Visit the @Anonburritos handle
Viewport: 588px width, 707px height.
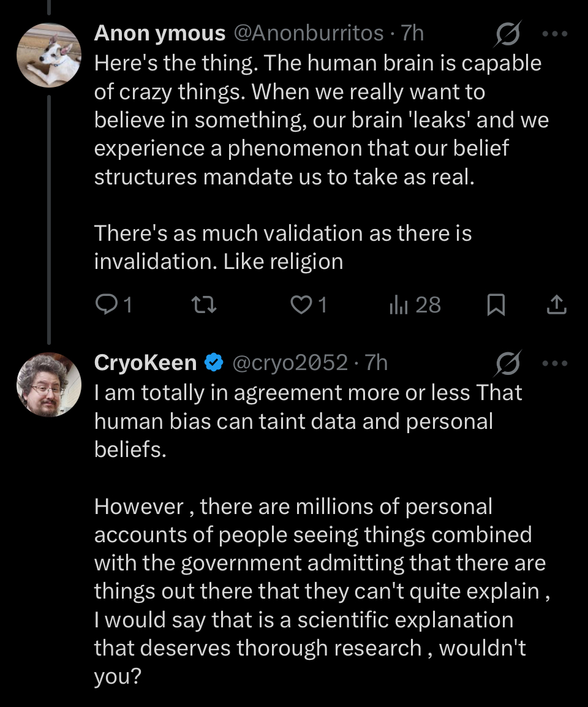point(309,33)
